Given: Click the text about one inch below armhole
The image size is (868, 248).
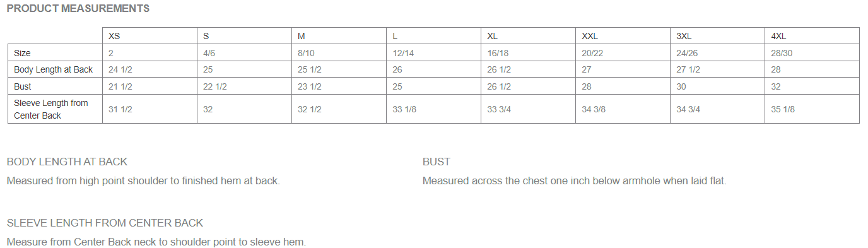Looking at the screenshot, I should (x=575, y=181).
